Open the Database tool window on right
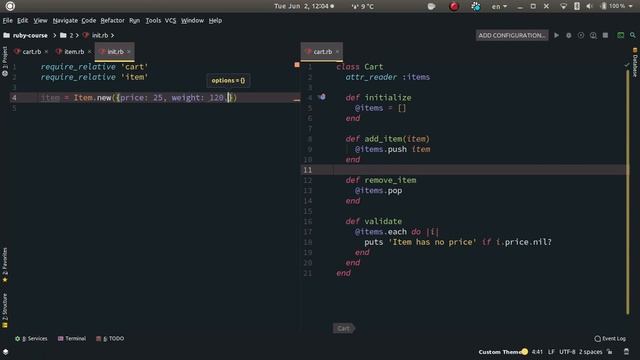This screenshot has height=360, width=640. [x=635, y=62]
